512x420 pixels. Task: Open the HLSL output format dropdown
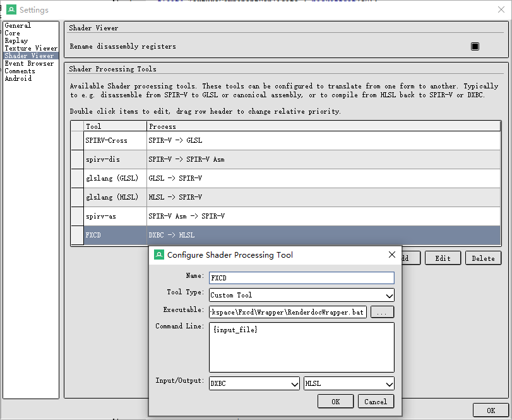click(x=349, y=383)
